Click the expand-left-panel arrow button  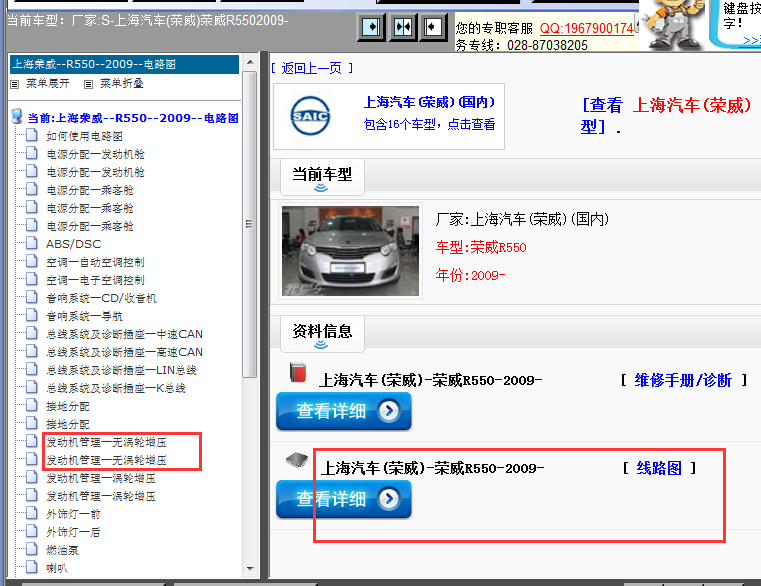pyautogui.click(x=371, y=27)
